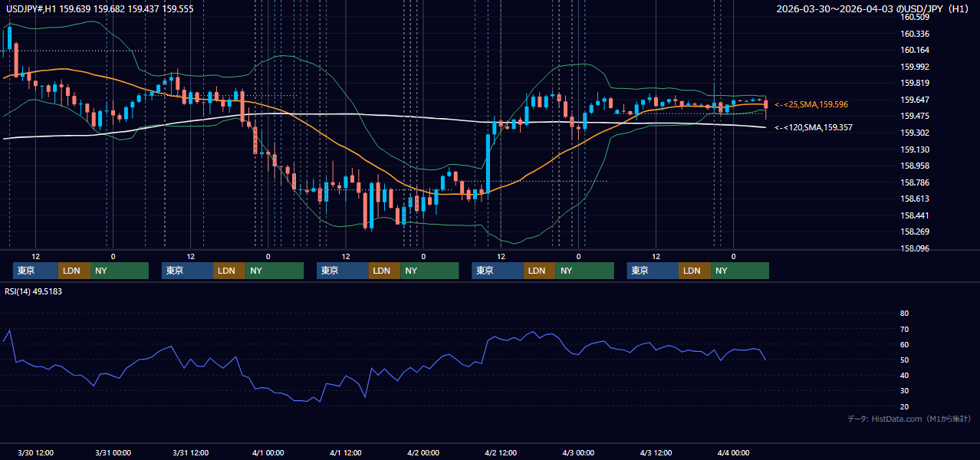The height and width of the screenshot is (460, 980).
Task: Click RSI scale level 40
Action: click(904, 375)
